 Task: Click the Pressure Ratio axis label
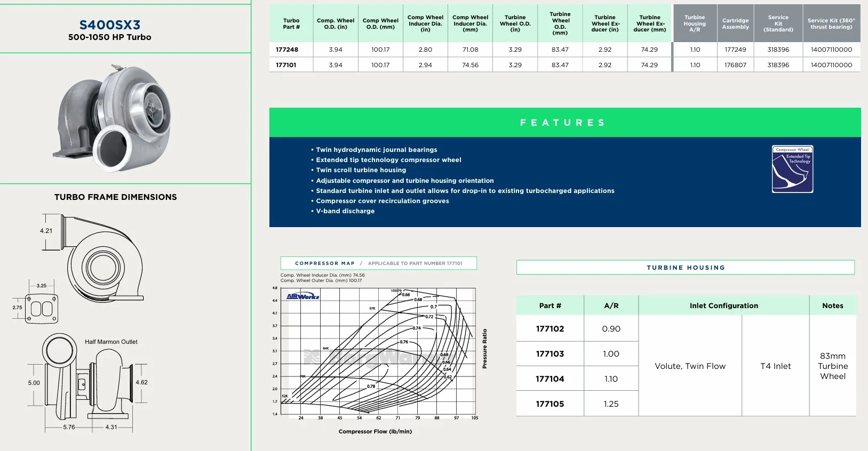(x=484, y=349)
